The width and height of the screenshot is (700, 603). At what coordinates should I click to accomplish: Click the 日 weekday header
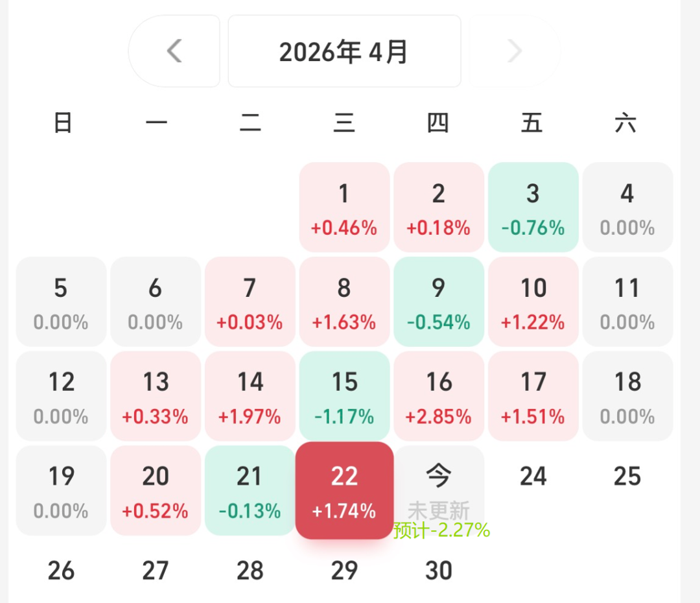coord(63,123)
